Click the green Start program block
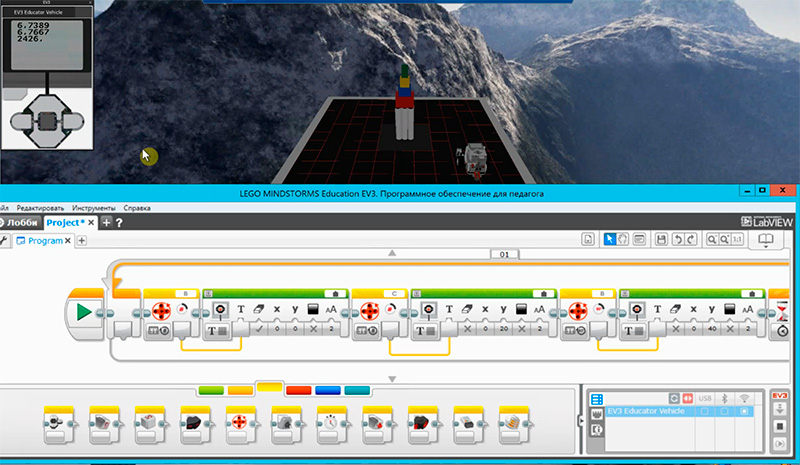 pyautogui.click(x=85, y=313)
